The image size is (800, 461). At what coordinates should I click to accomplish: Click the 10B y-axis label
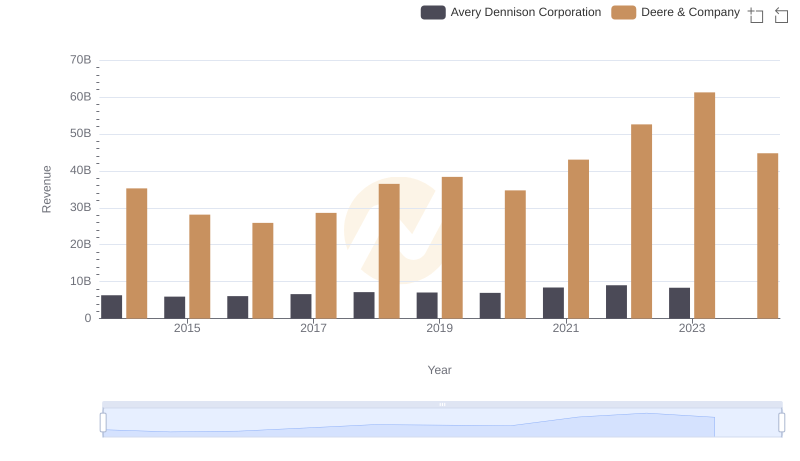[81, 281]
